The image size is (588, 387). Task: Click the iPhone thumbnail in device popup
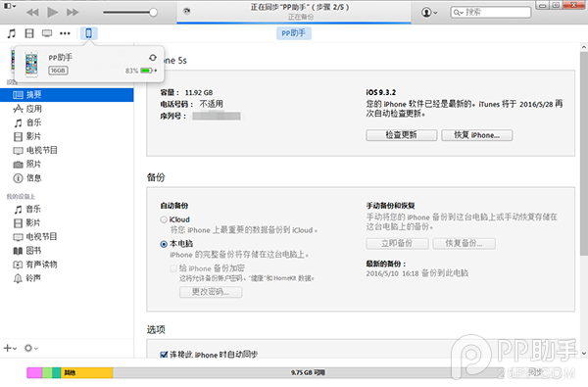[x=31, y=64]
